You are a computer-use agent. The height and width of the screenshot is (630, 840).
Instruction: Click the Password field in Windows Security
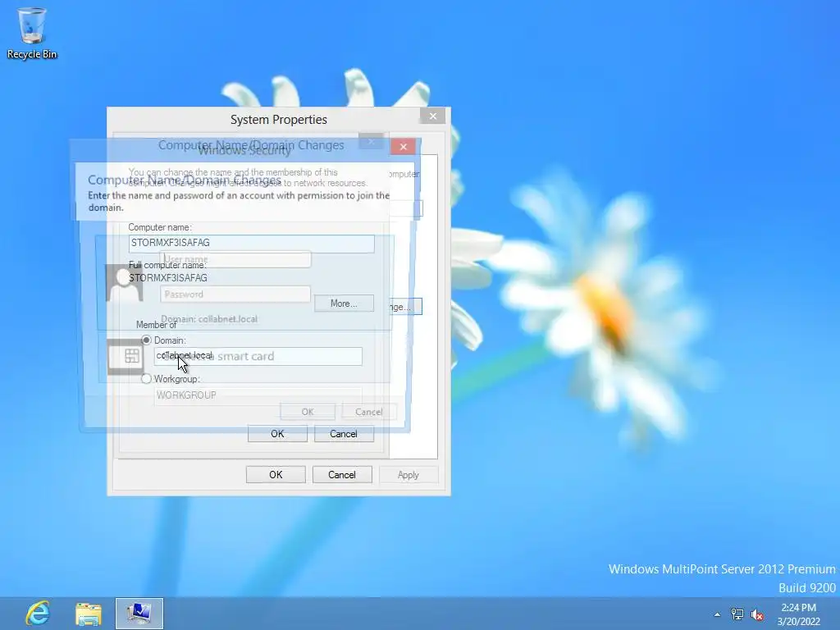tap(235, 294)
